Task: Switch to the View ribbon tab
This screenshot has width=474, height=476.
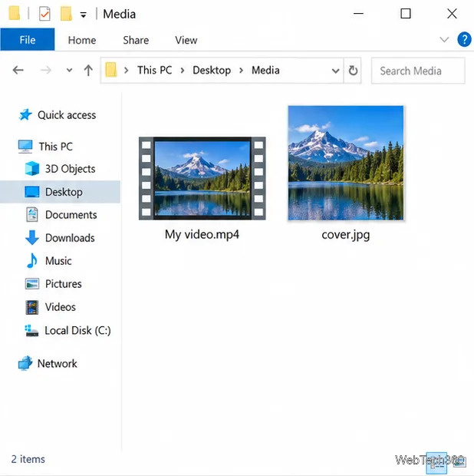Action: (186, 40)
